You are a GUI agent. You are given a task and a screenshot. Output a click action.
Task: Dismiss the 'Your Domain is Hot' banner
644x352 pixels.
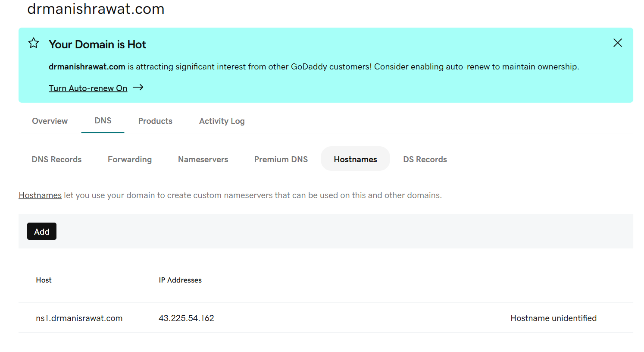pos(617,43)
